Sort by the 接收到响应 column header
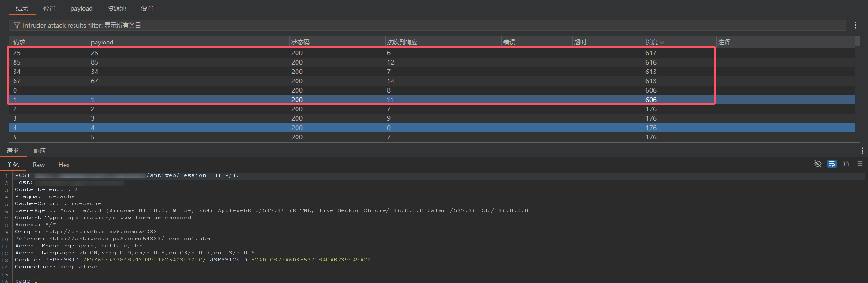868x283 pixels. click(x=402, y=42)
